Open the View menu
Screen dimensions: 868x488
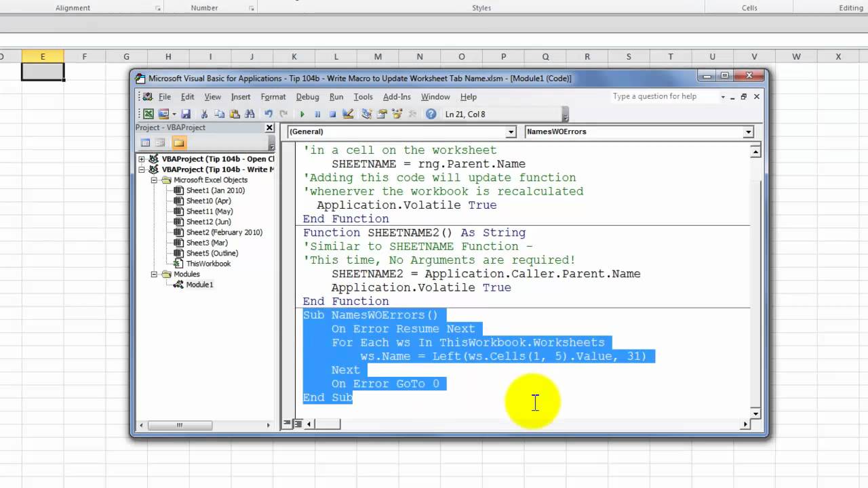pyautogui.click(x=213, y=97)
